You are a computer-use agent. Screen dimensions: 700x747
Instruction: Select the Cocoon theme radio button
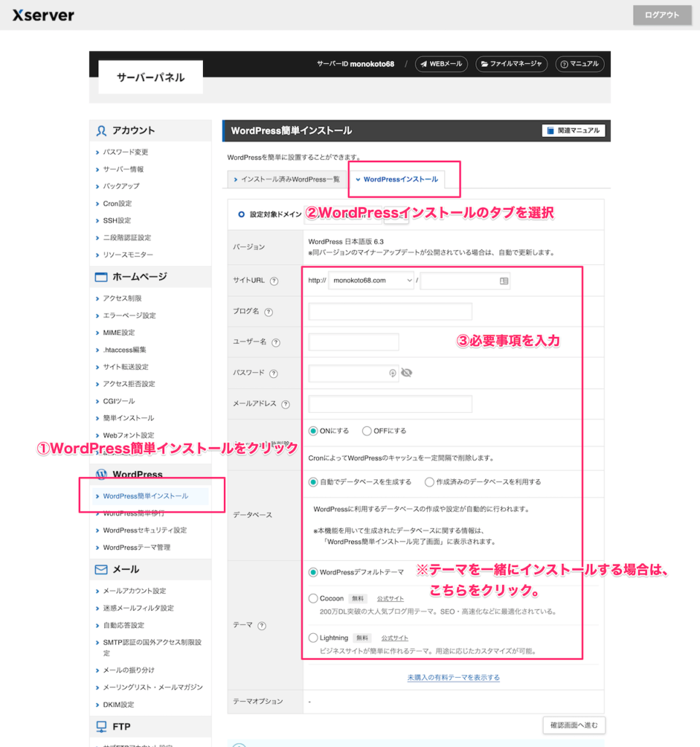313,598
